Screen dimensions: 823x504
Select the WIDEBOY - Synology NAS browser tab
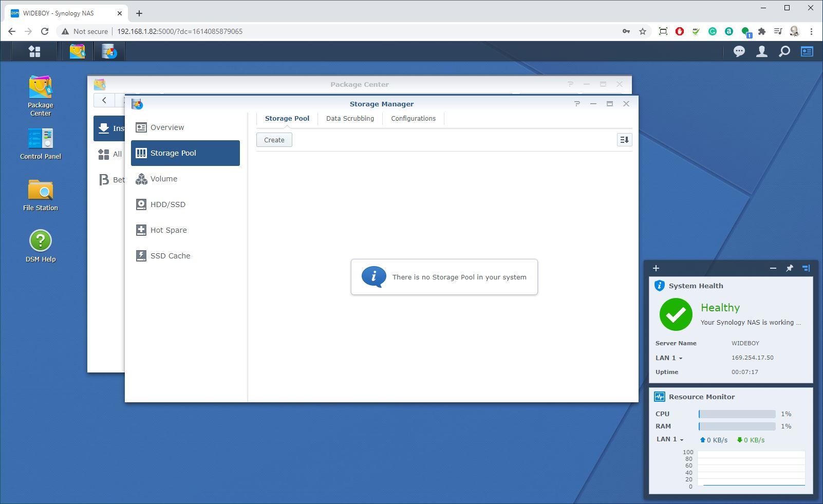point(67,13)
